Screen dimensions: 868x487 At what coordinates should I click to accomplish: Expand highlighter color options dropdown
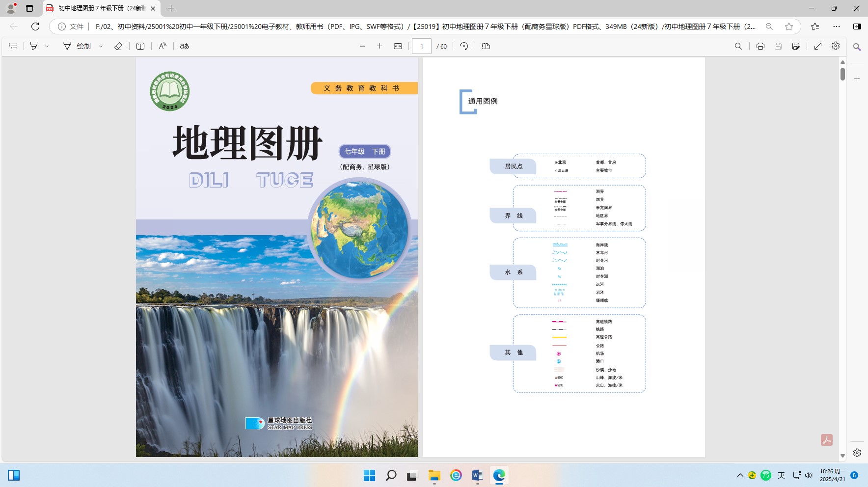pyautogui.click(x=47, y=46)
